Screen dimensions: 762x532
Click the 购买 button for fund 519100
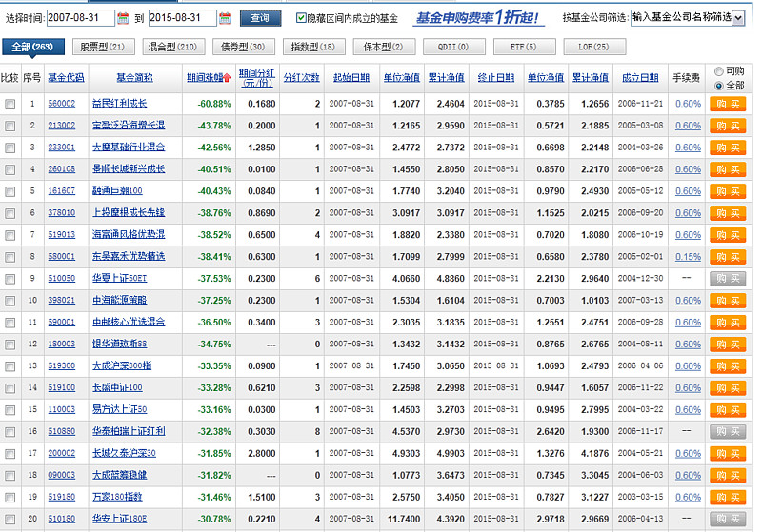728,388
